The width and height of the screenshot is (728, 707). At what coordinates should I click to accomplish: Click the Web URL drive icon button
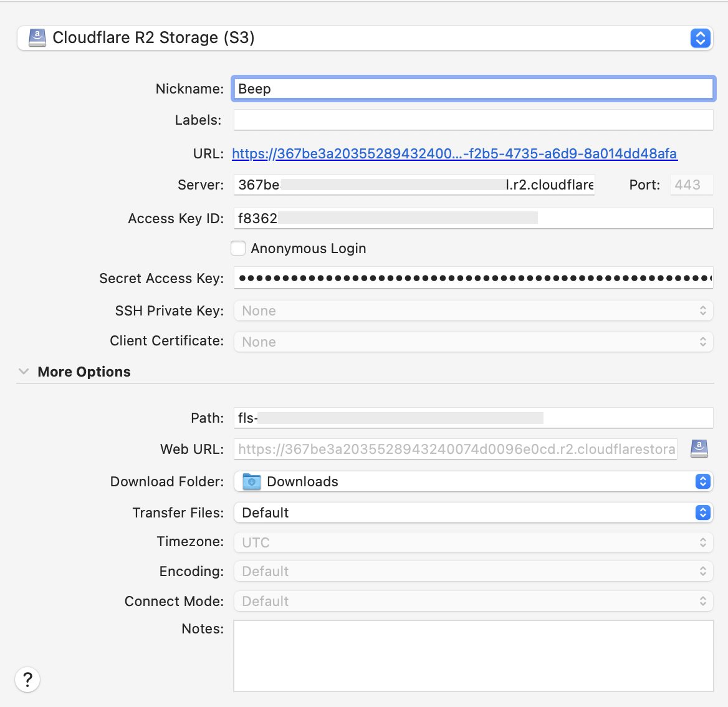pos(699,449)
